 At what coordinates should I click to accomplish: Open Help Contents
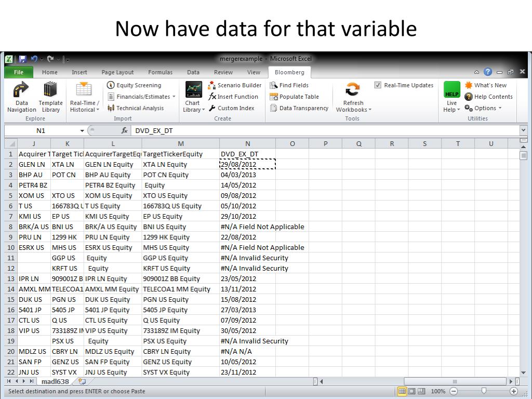click(x=488, y=97)
